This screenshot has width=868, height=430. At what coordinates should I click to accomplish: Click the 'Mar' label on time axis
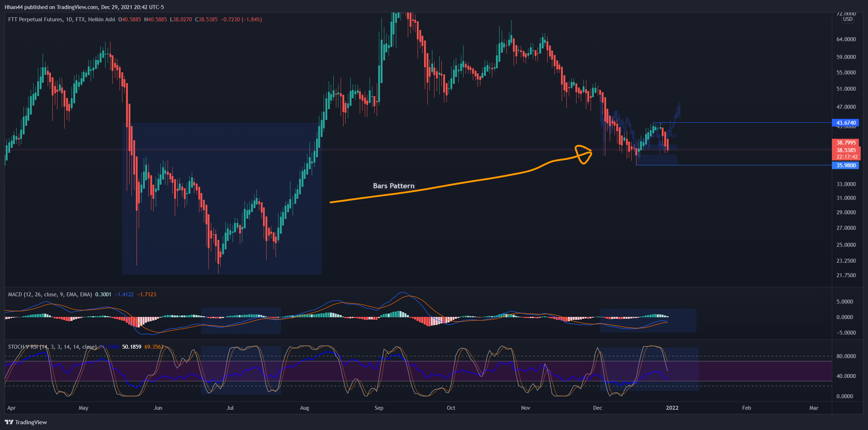pos(814,408)
